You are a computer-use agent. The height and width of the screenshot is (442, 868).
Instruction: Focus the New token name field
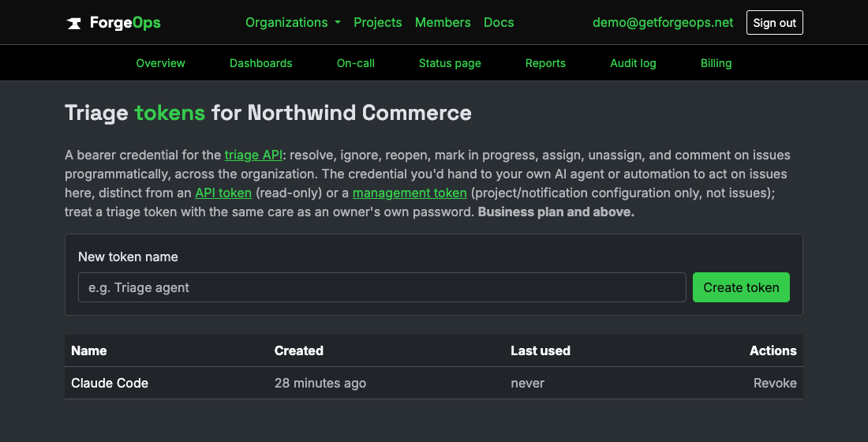(382, 287)
